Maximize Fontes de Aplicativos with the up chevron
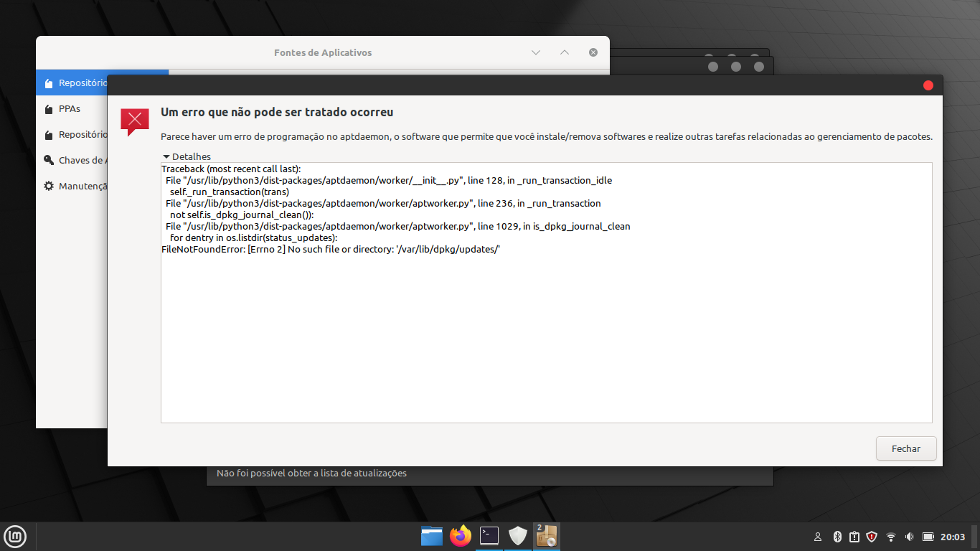 [565, 52]
